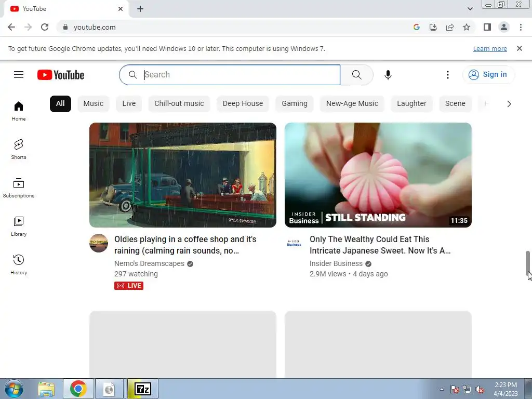532x399 pixels.
Task: Click Chrome icon on taskbar
Action: (x=78, y=389)
